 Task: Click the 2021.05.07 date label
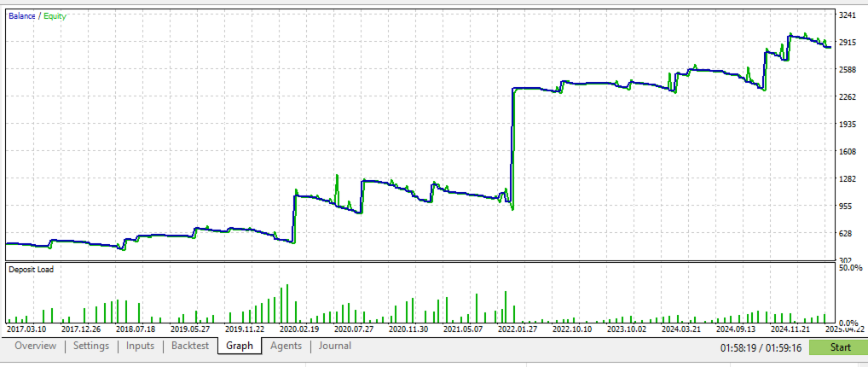(464, 329)
